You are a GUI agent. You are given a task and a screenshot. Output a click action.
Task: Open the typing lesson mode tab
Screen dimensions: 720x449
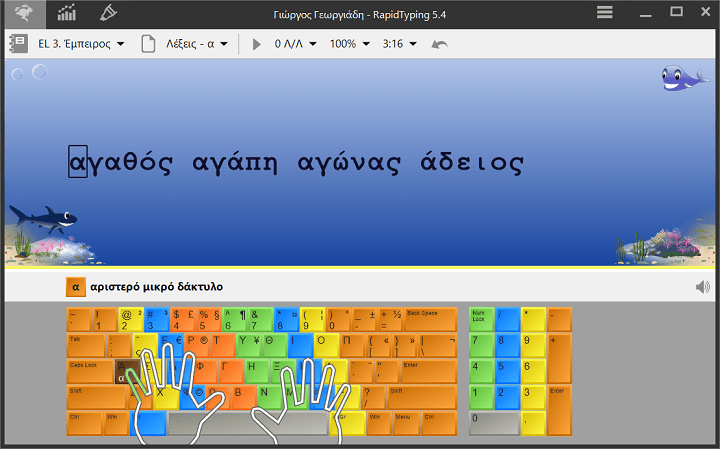tap(22, 13)
